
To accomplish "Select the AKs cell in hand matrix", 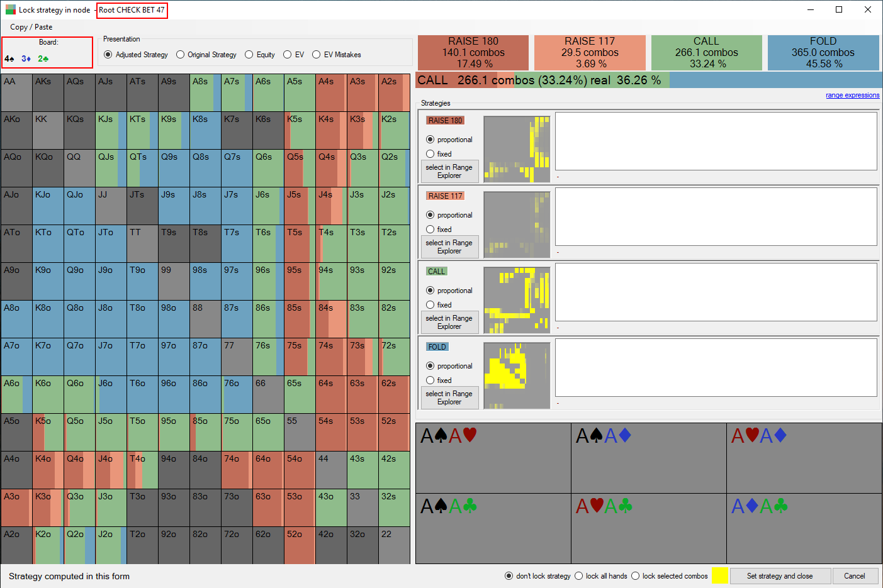I will 48,93.
